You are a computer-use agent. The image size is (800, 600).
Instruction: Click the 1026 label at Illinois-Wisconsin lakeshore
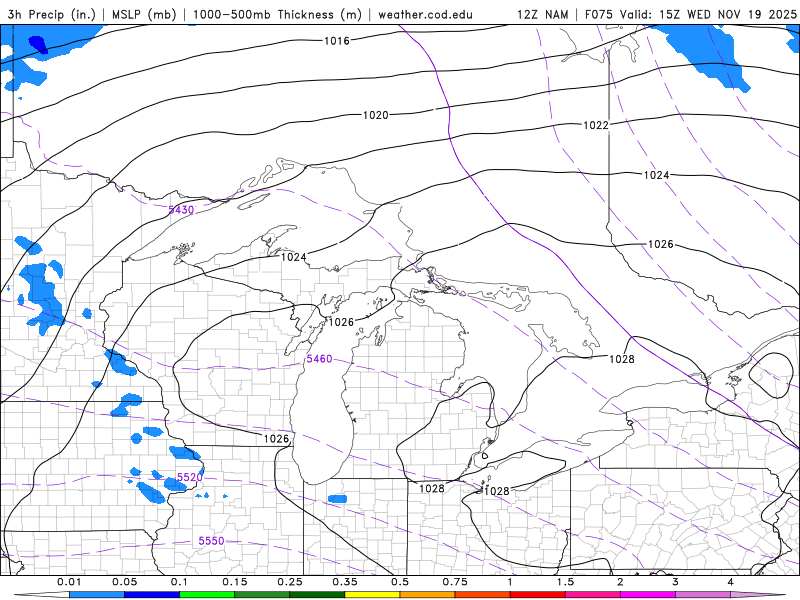click(x=277, y=439)
